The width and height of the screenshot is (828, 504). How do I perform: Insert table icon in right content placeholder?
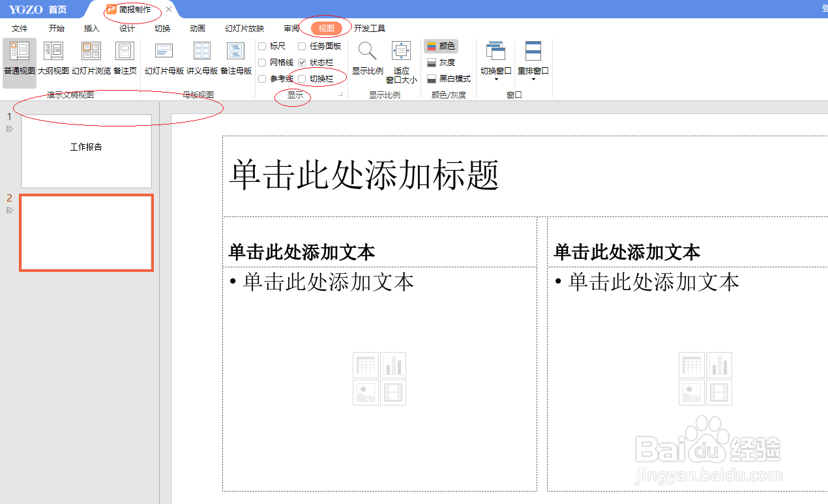(691, 365)
